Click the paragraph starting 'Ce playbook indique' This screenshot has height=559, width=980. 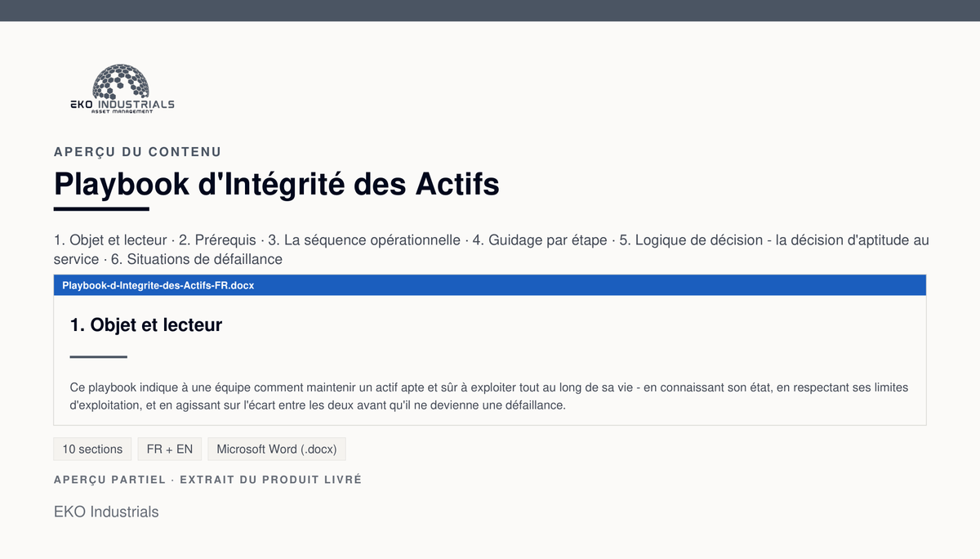tap(489, 396)
